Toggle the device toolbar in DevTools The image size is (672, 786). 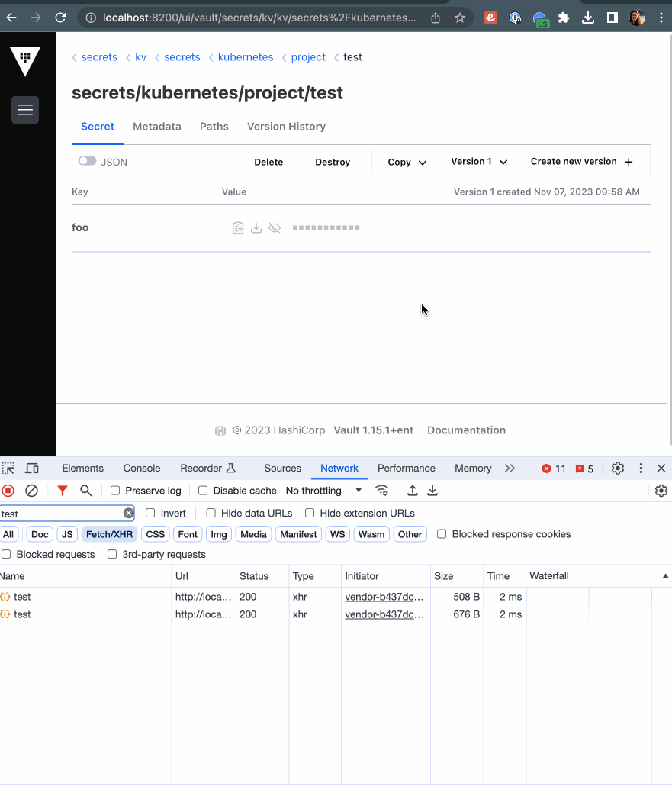click(x=31, y=468)
